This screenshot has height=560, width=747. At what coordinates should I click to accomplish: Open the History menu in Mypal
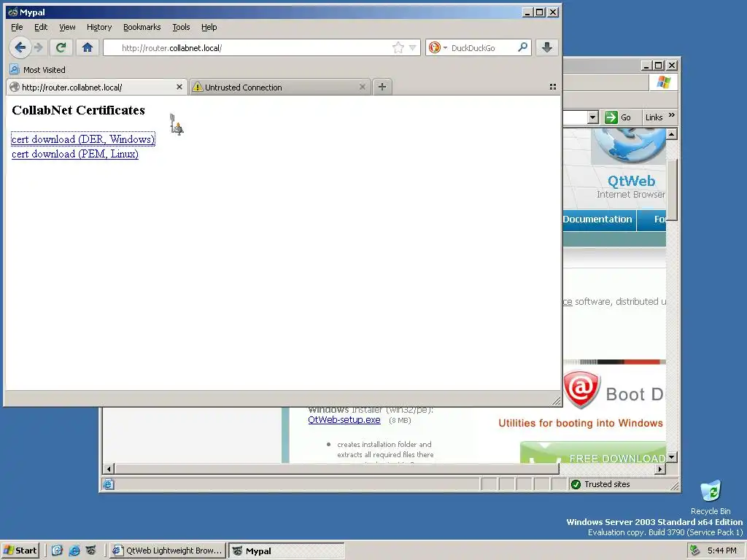pyautogui.click(x=99, y=27)
